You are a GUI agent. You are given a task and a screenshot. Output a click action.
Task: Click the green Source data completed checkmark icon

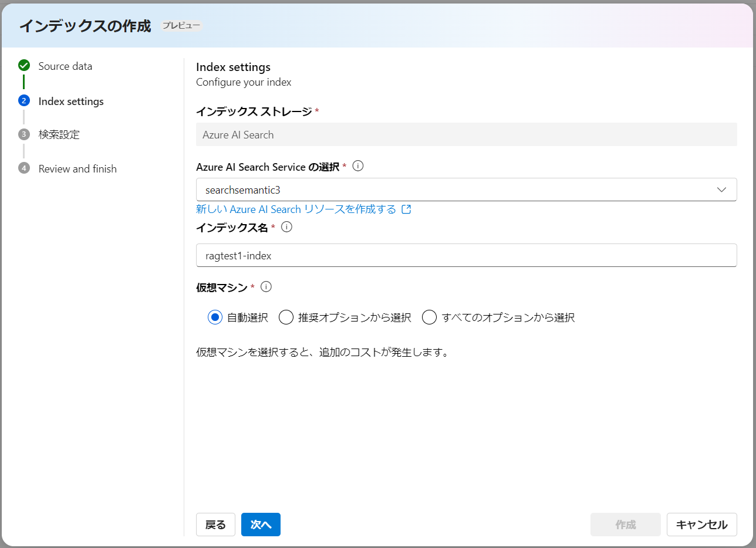(24, 65)
